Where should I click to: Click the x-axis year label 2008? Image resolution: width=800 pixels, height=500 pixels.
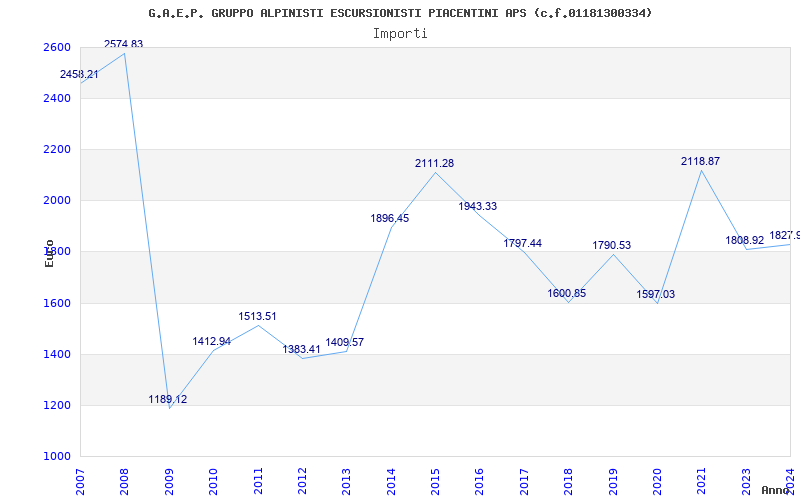pos(124,481)
